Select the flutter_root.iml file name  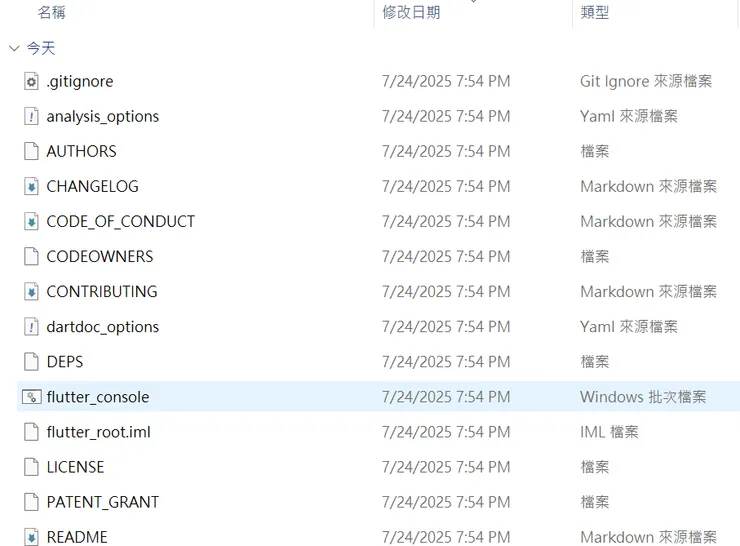coord(98,432)
